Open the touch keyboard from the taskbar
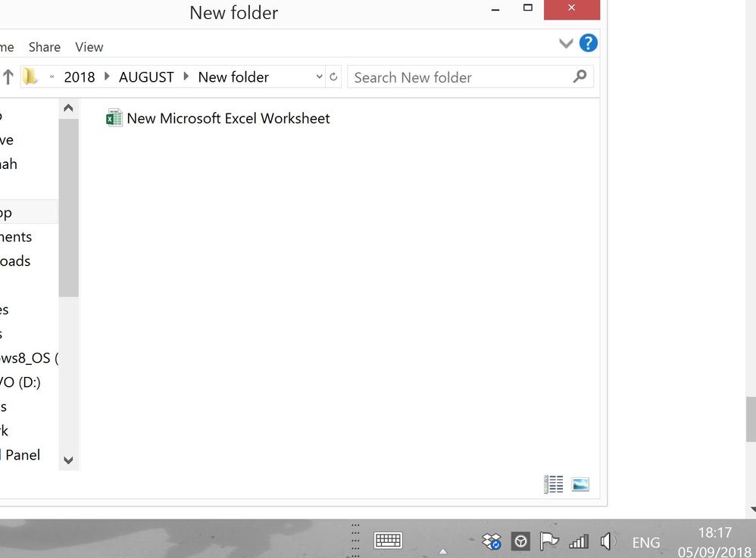This screenshot has height=558, width=756. 388,541
